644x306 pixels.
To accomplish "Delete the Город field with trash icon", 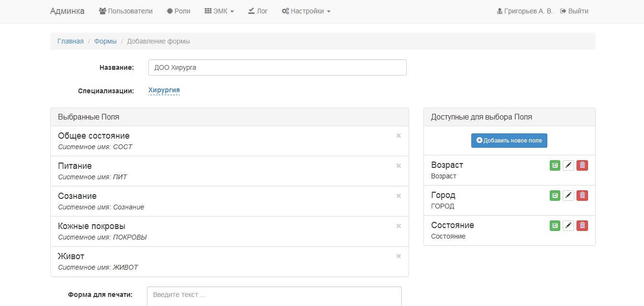I will [x=582, y=196].
